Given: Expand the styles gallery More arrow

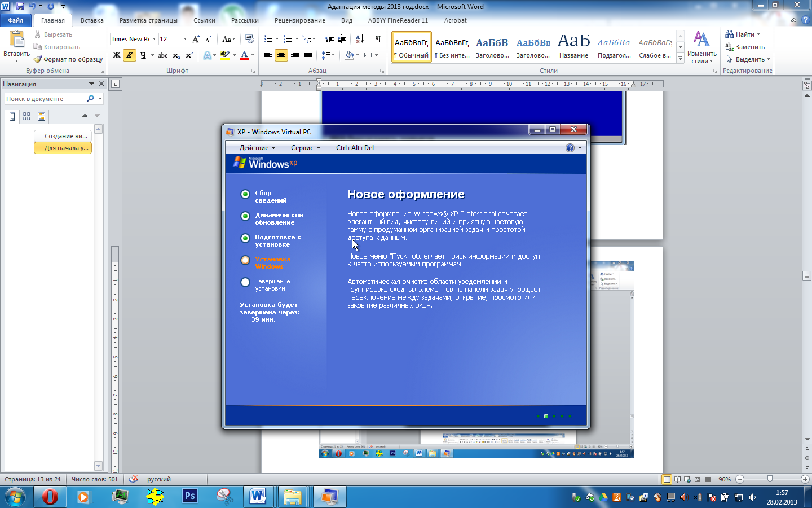Looking at the screenshot, I should tap(680, 58).
